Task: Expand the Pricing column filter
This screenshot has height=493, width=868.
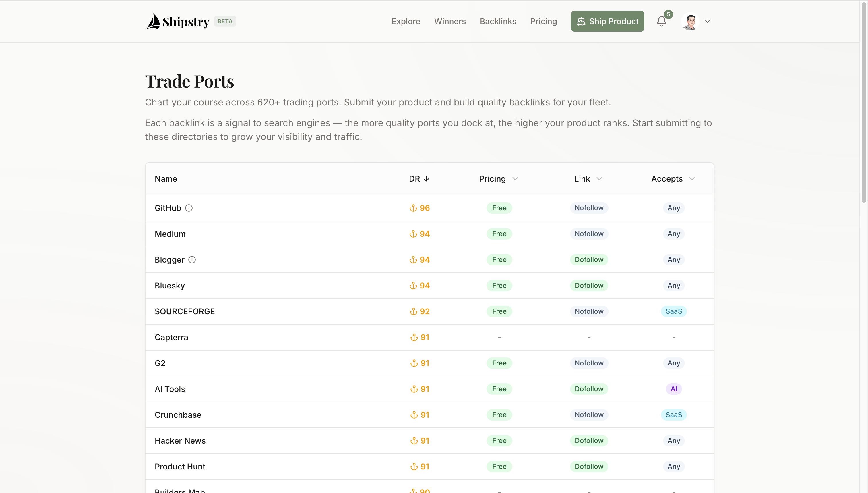Action: (x=515, y=179)
